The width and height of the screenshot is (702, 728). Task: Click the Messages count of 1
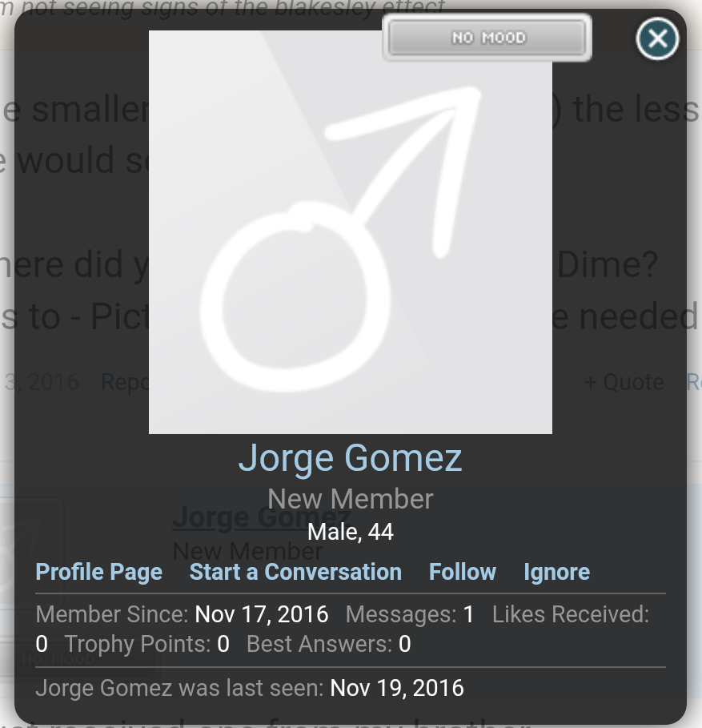pyautogui.click(x=468, y=615)
